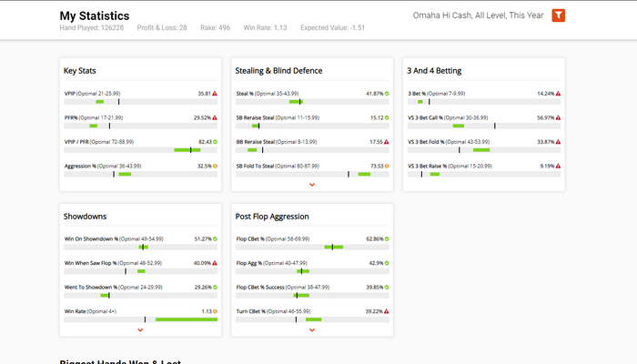This screenshot has width=637, height=364.
Task: Click the 3 And 4 Betting heading
Action: [434, 71]
